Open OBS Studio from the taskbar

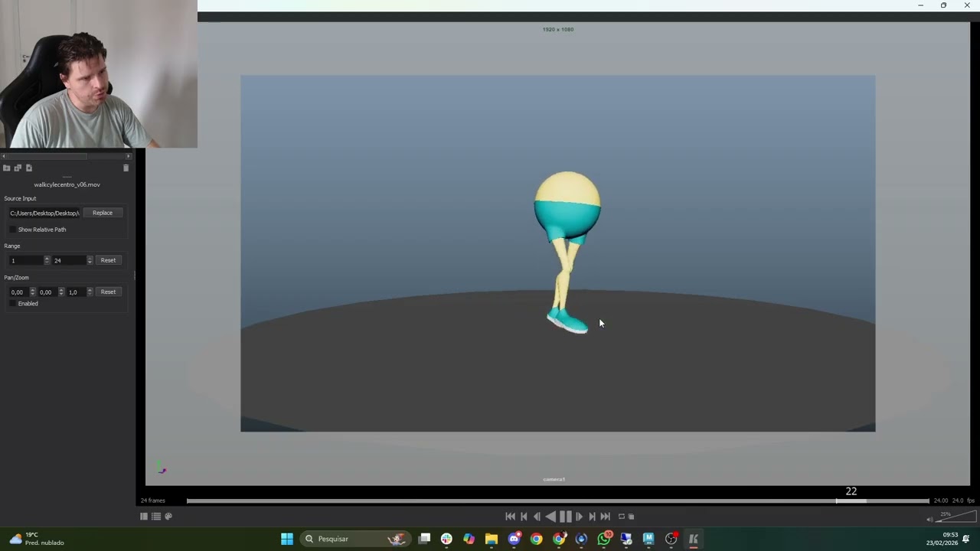(x=671, y=539)
